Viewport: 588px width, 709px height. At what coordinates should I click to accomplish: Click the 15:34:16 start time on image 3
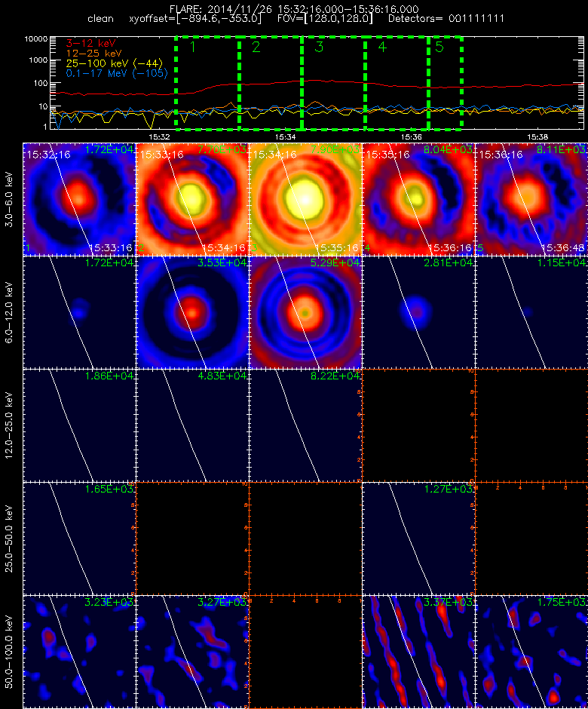click(275, 155)
